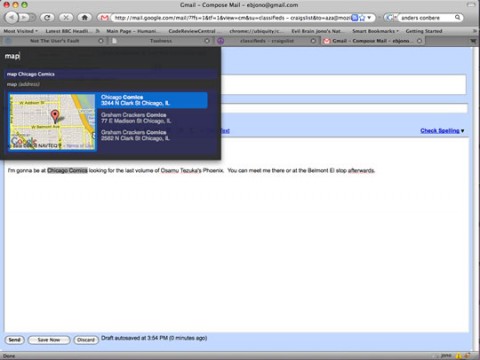Click the Send button
The image size is (480, 360).
point(14,340)
